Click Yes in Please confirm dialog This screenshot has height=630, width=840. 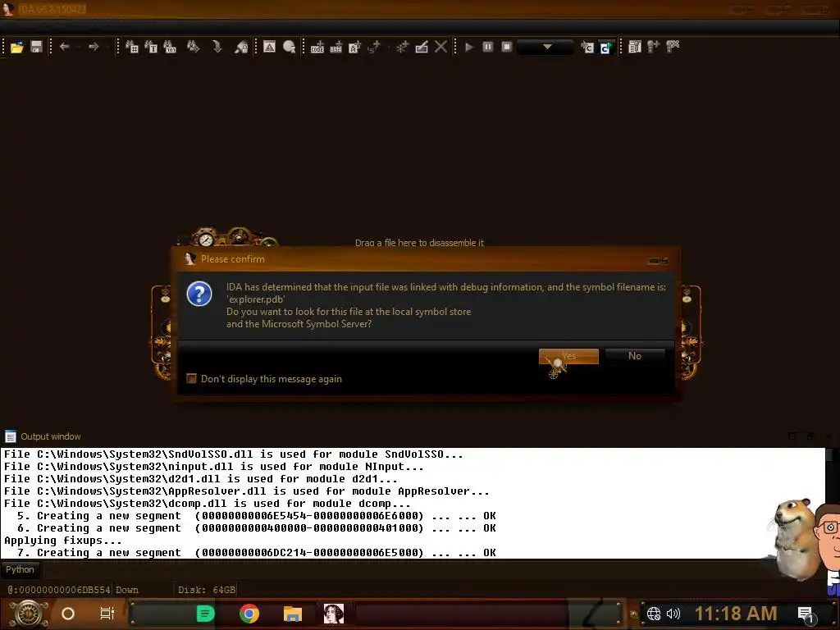568,356
